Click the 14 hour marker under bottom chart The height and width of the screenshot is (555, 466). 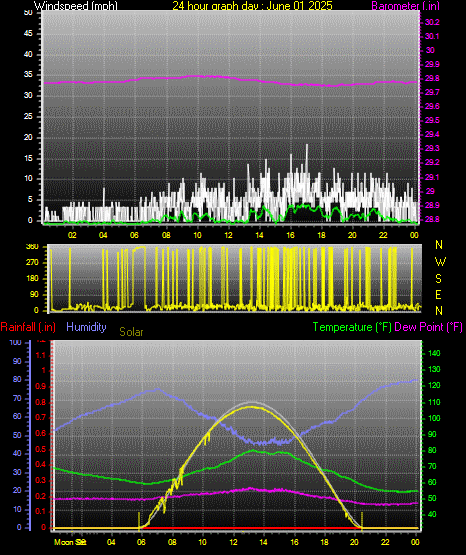[263, 542]
